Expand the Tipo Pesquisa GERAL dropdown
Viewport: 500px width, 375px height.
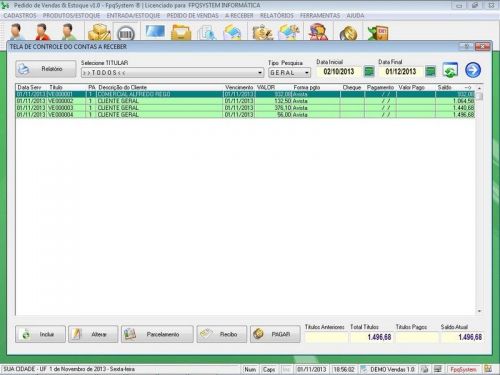306,72
